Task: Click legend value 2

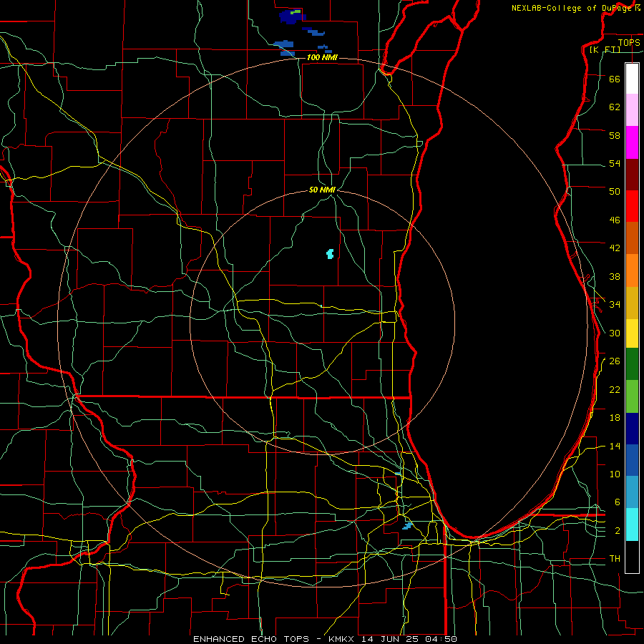Action: click(618, 530)
